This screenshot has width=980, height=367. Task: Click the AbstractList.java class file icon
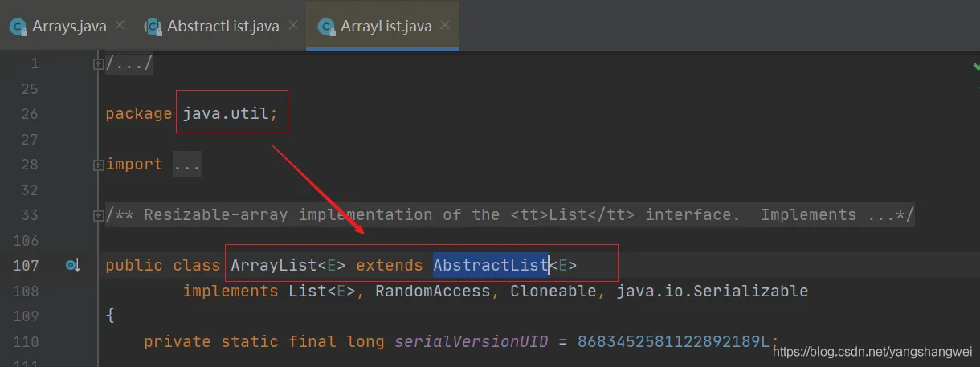pyautogui.click(x=153, y=27)
